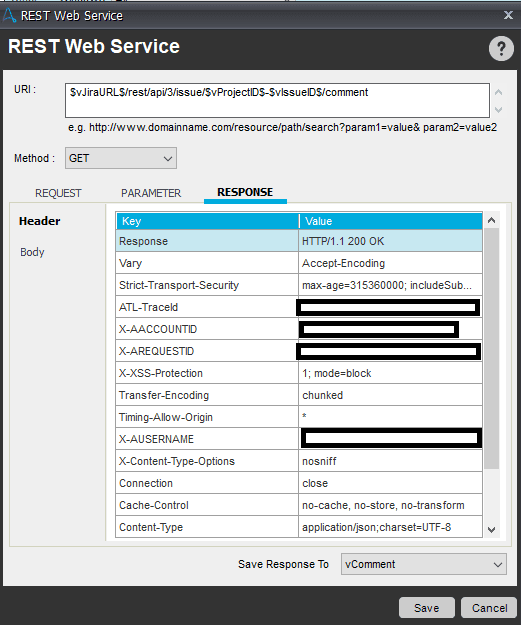Select the Content-Type row in table
Screen dimensions: 521x625
(299, 527)
